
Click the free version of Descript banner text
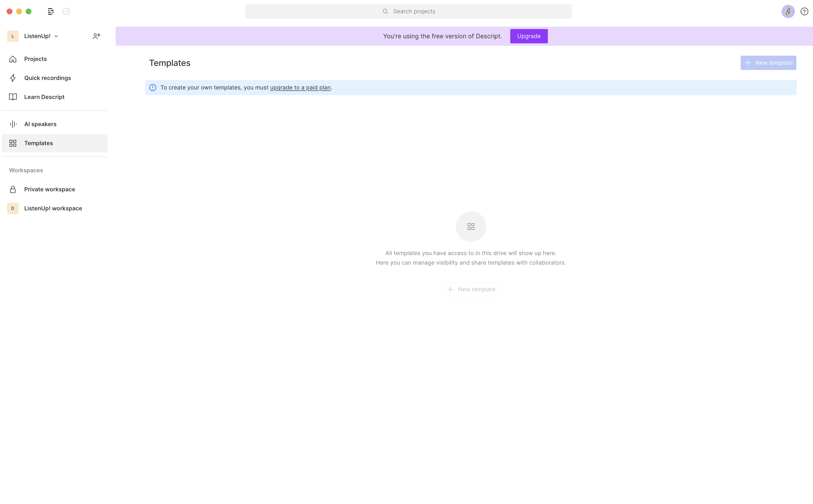click(442, 36)
